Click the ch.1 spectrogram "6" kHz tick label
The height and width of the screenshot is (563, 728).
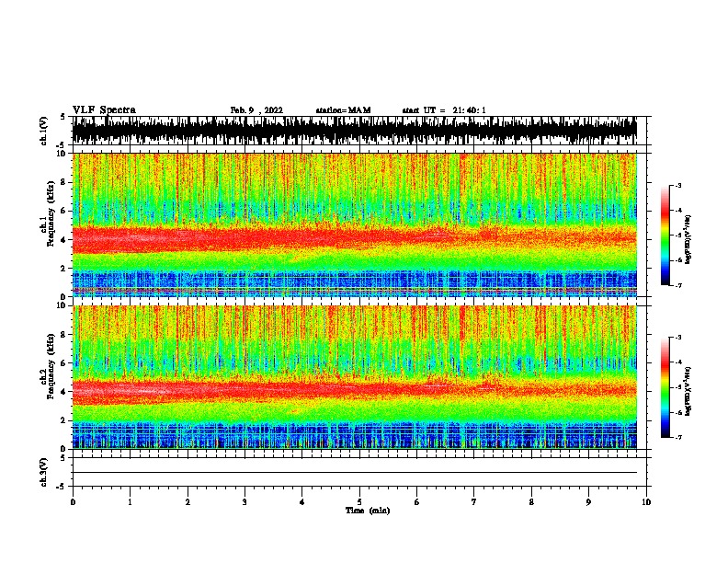[x=64, y=212]
